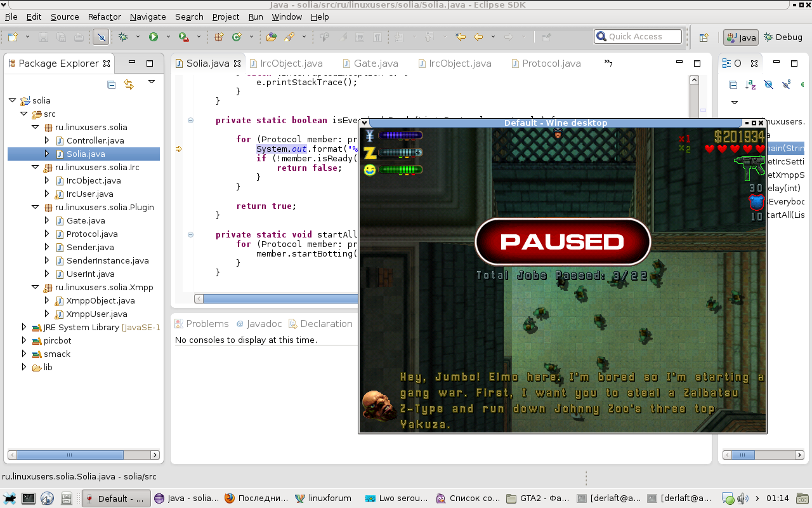Click the Search flashlight icon
This screenshot has height=508, width=812.
(289, 37)
